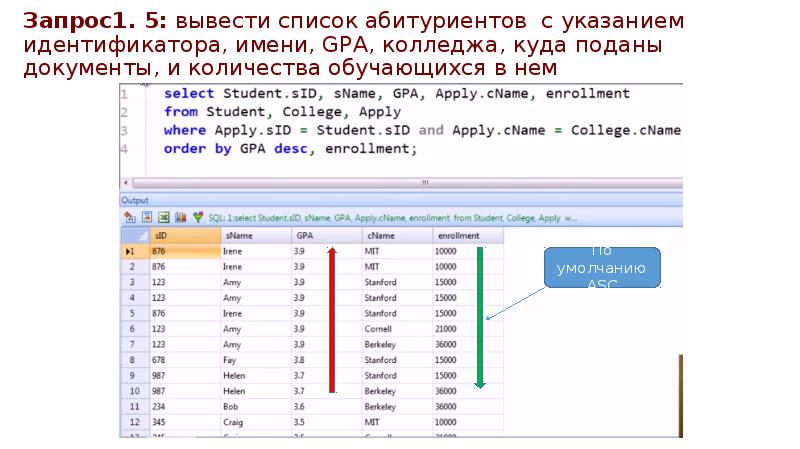Click the sID cell 678
800x449 pixels.
[x=185, y=360]
